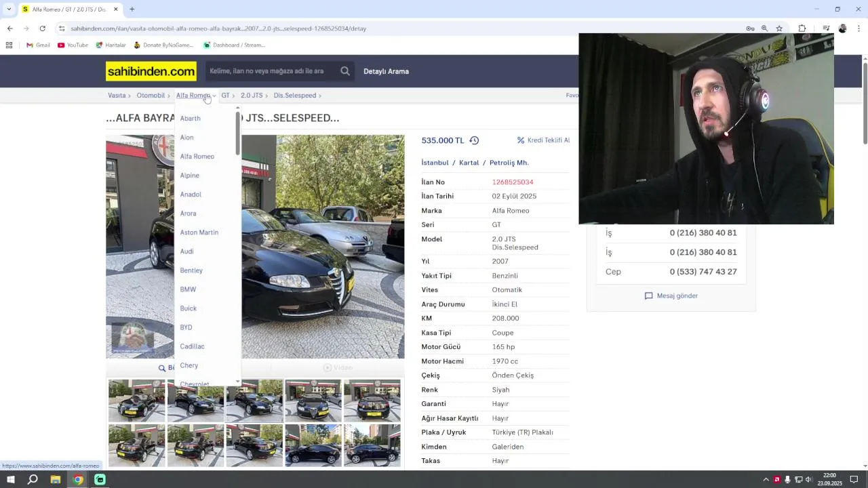This screenshot has width=868, height=488.
Task: Choose Bentley in the brand dropdown
Action: (x=191, y=270)
